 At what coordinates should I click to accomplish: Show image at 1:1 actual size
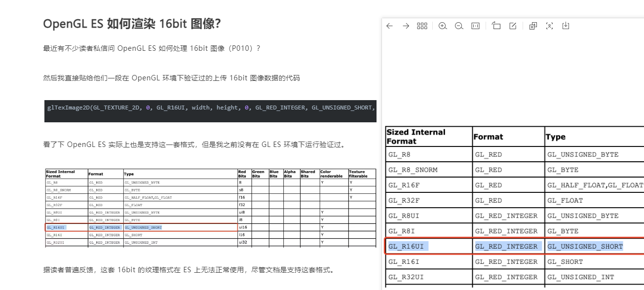(476, 26)
